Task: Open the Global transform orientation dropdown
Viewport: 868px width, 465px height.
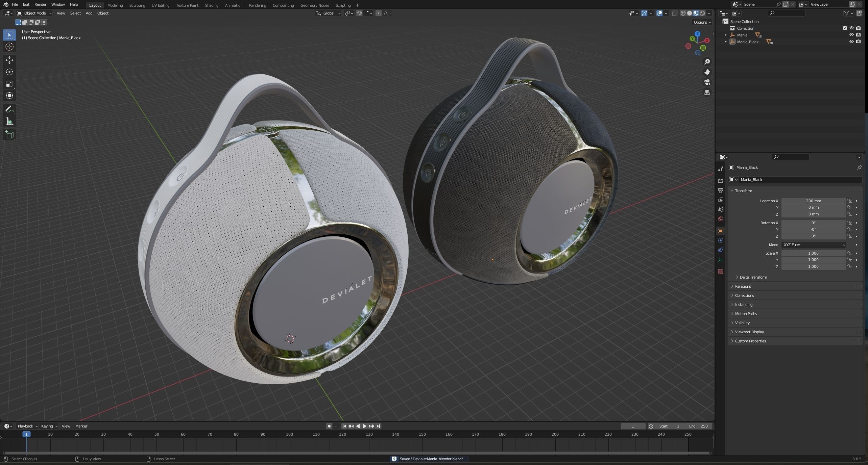Action: [x=329, y=13]
